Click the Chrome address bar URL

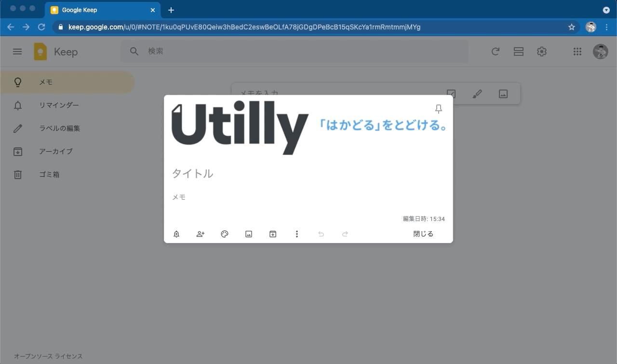pyautogui.click(x=244, y=27)
